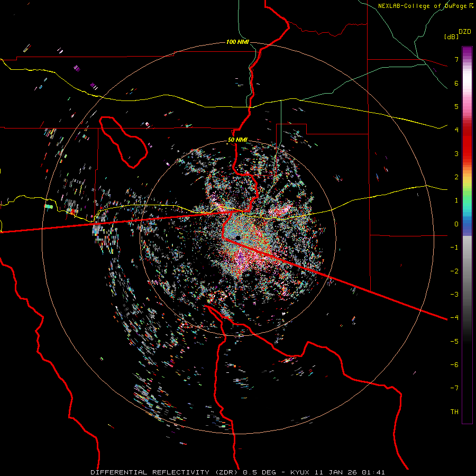
Task: Click the 6 value on color scale
Action: click(456, 83)
